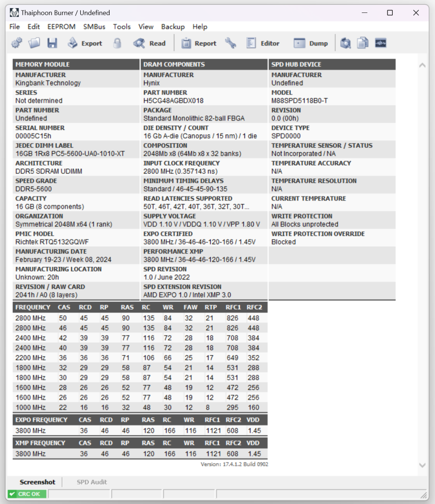Open the Report view from toolbar
The image size is (435, 504).
click(199, 43)
